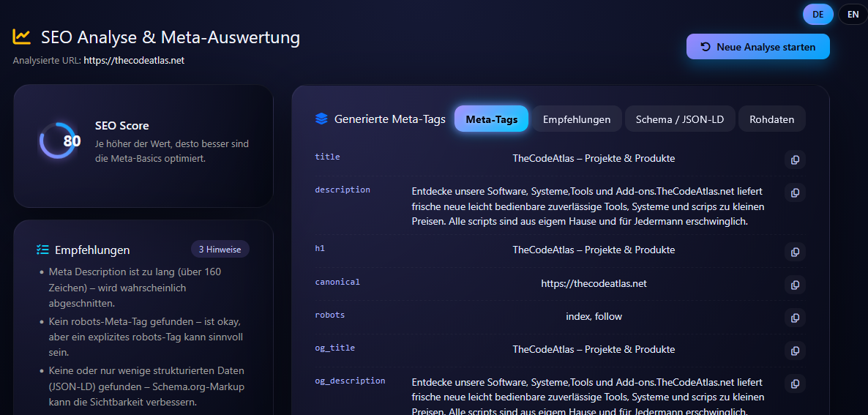Click the description value text starting Entdecke

point(588,206)
